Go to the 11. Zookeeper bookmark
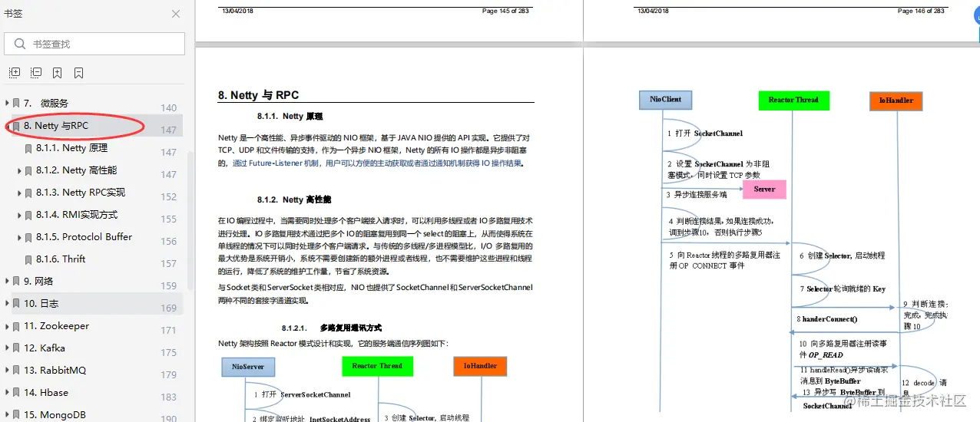The image size is (980, 422). tap(56, 326)
